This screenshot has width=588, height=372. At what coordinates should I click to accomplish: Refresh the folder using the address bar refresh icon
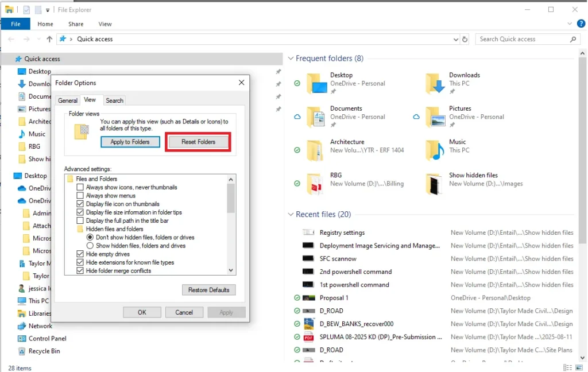click(465, 38)
